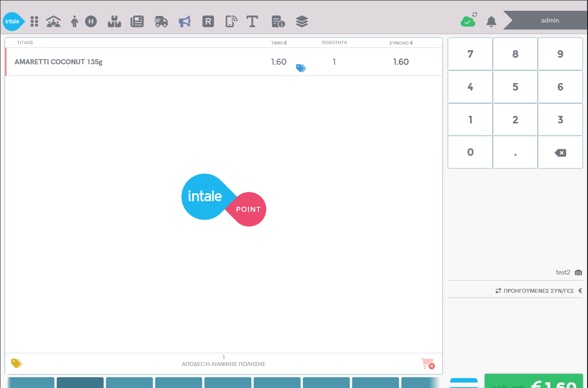Click the stacked layers icon
This screenshot has height=388, width=588.
[x=302, y=21]
